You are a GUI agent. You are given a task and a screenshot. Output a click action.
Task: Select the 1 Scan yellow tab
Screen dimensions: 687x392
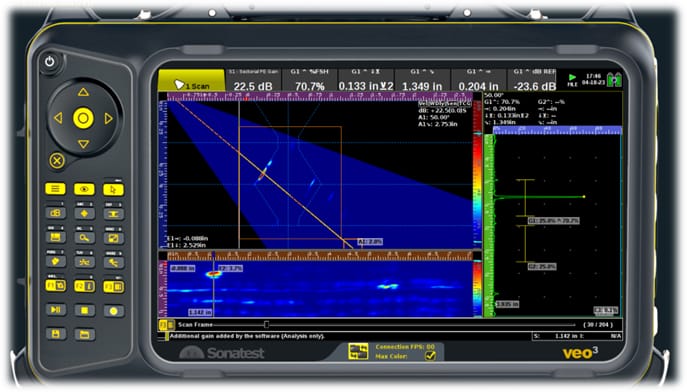[191, 81]
